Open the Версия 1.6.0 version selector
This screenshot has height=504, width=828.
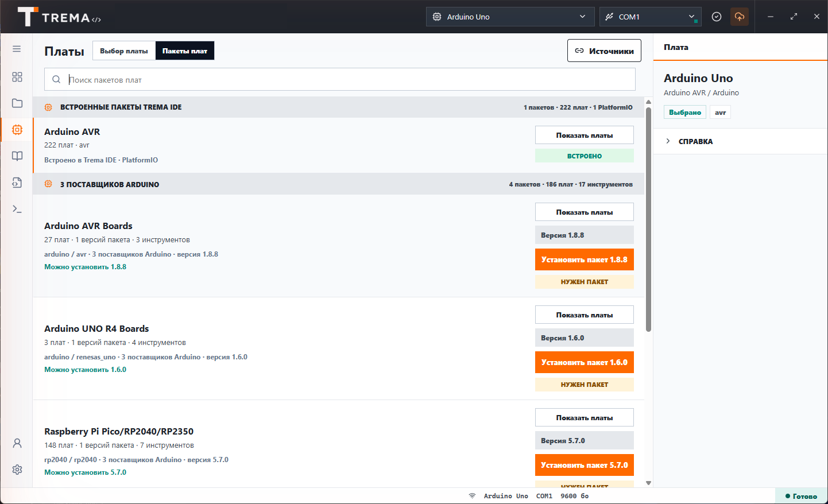click(x=585, y=338)
